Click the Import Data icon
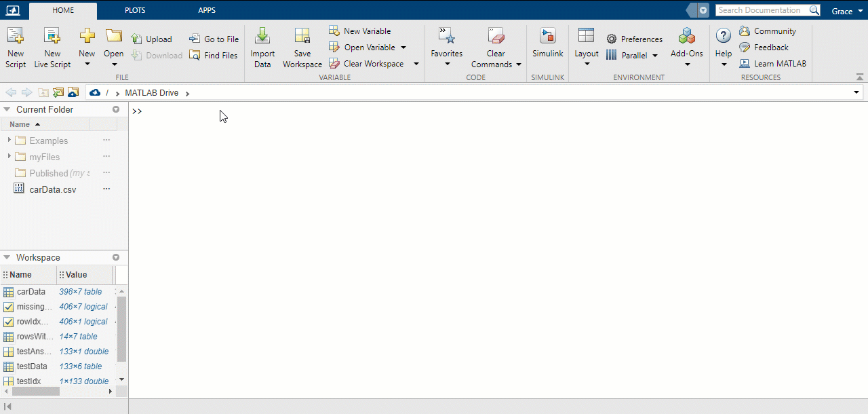The image size is (868, 414). click(x=262, y=37)
